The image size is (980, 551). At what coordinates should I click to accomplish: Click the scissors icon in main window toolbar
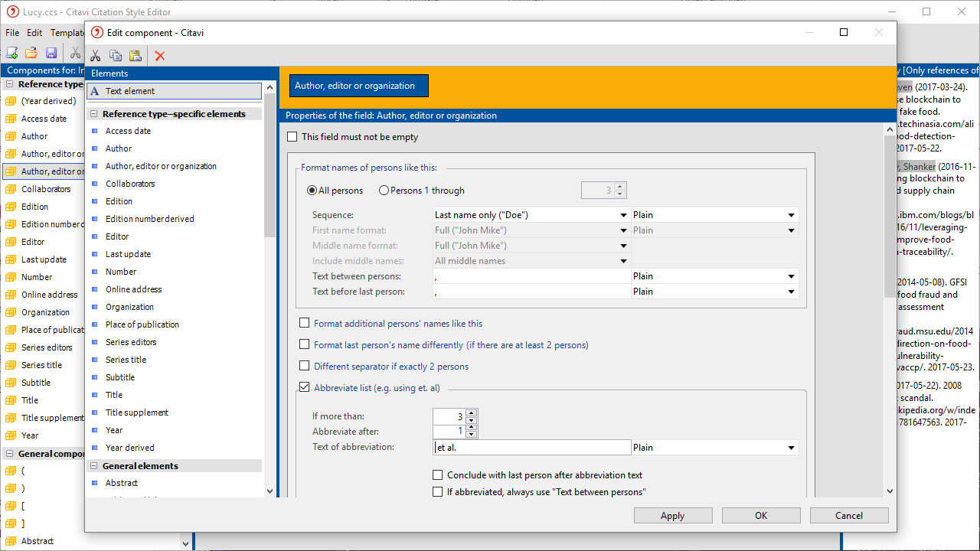[x=75, y=53]
